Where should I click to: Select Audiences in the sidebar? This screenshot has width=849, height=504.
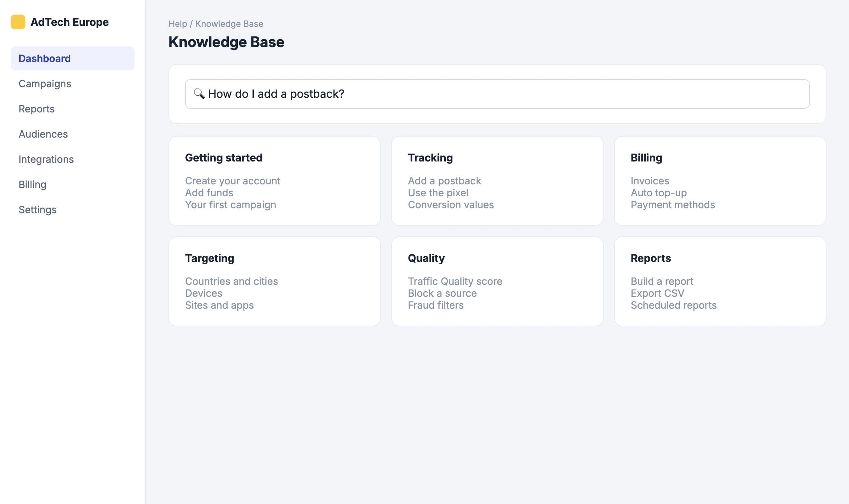[72, 134]
